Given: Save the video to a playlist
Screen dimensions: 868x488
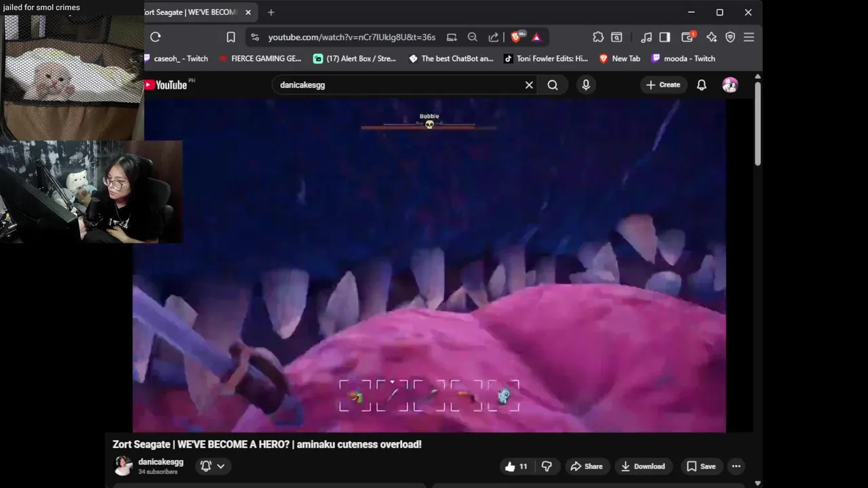Looking at the screenshot, I should click(x=701, y=466).
